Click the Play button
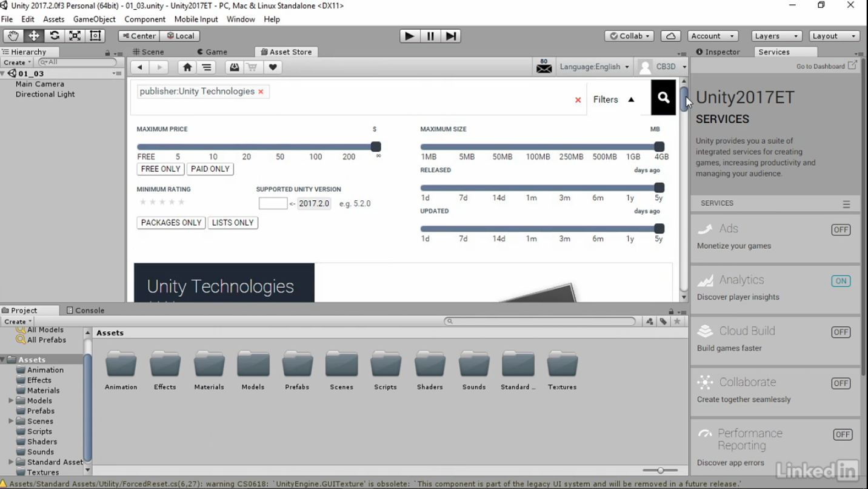The height and width of the screenshot is (489, 868). click(410, 36)
